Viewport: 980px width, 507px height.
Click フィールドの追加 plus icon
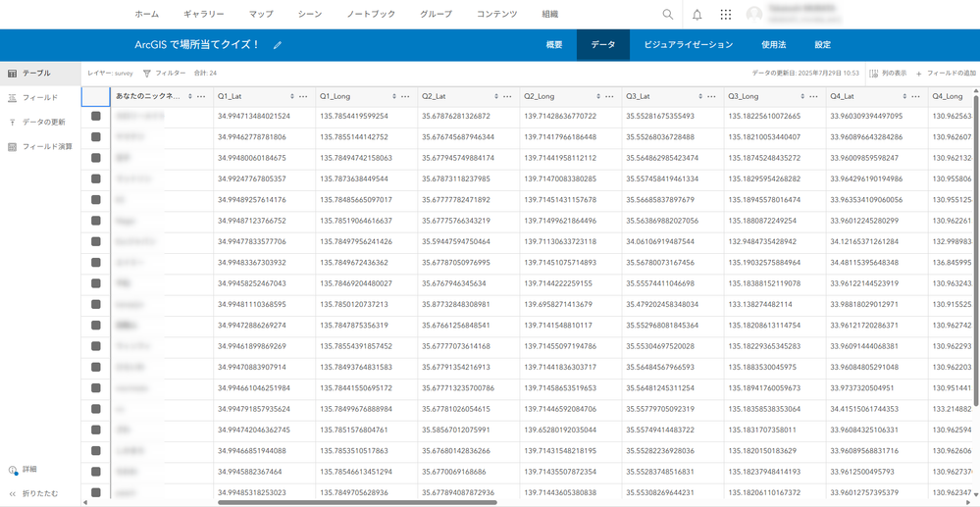pyautogui.click(x=919, y=74)
